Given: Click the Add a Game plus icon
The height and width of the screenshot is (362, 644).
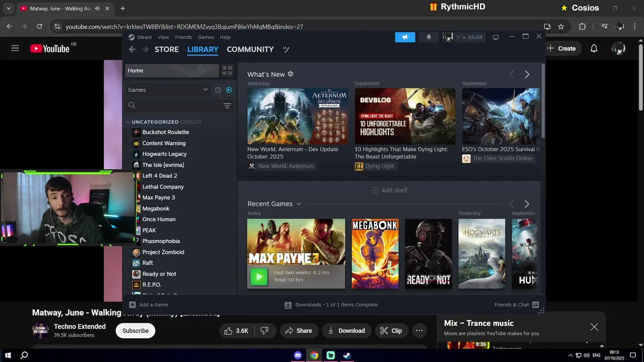Looking at the screenshot, I should click(x=132, y=305).
